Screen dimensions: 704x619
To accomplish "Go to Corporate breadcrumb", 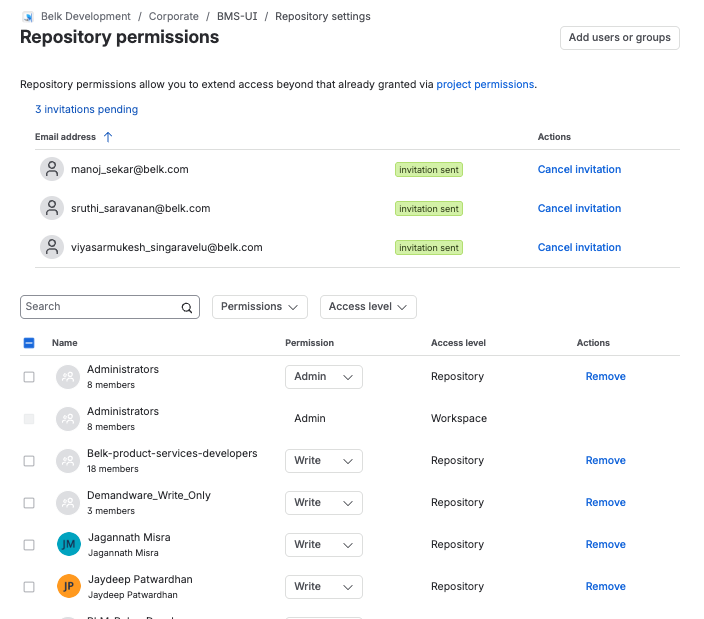I will coord(174,17).
